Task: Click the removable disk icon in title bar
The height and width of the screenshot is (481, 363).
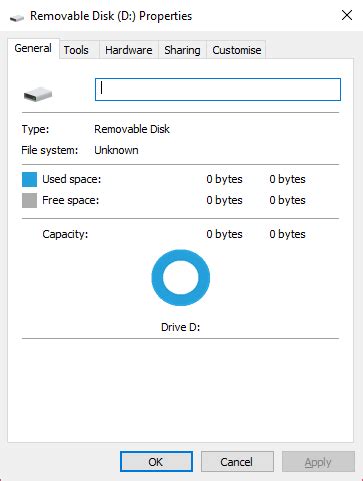Action: pos(17,17)
